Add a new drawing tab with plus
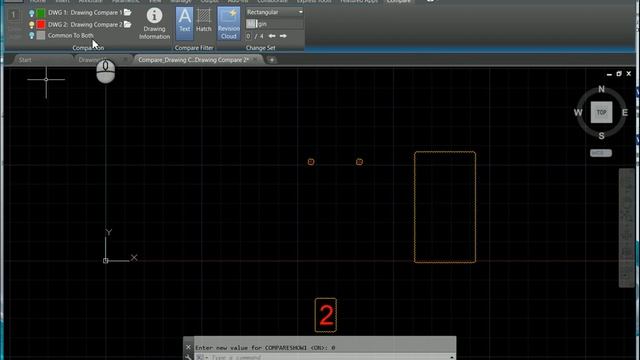 tap(272, 60)
